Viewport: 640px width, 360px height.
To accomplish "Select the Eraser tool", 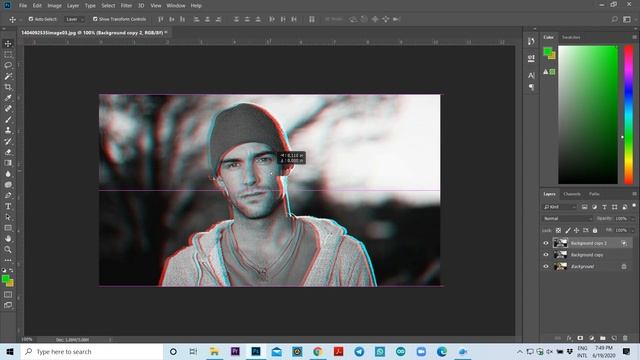I will tap(8, 152).
